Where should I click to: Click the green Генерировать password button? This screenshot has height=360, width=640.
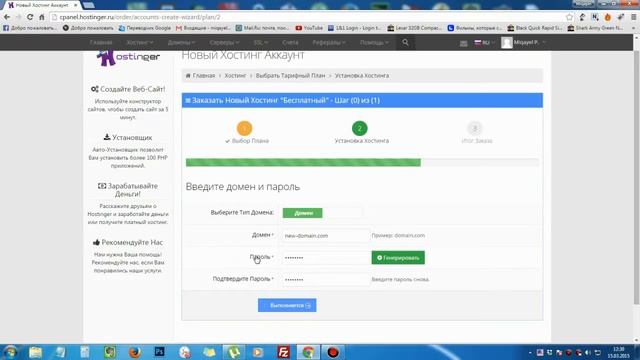(398, 258)
